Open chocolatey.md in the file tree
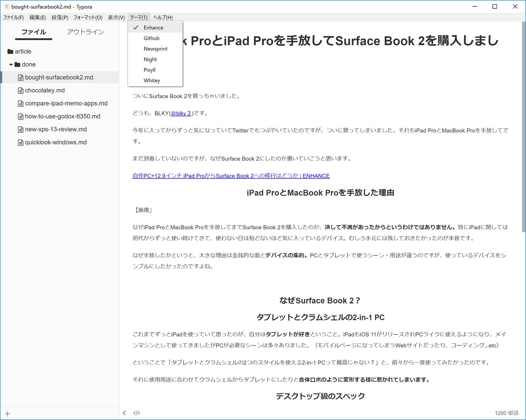526x420 pixels. pos(45,90)
